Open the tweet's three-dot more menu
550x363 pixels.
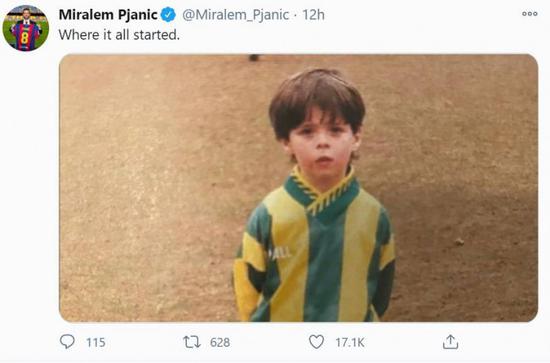[529, 14]
